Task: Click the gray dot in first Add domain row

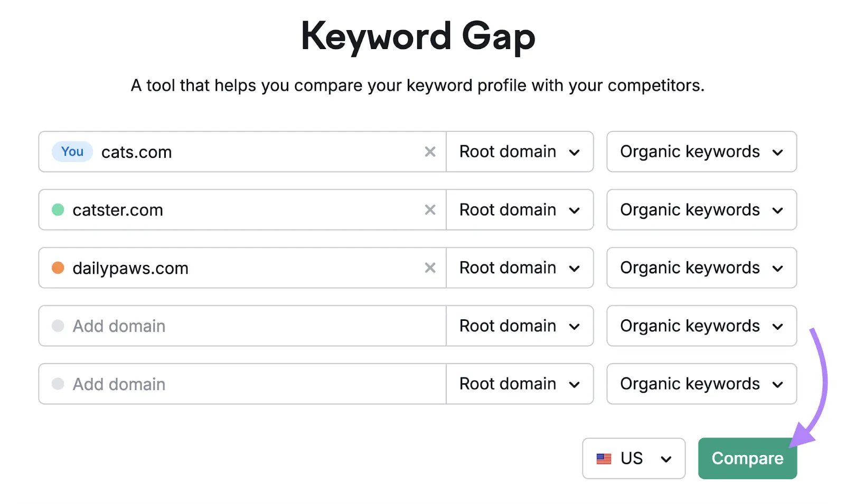Action: tap(58, 326)
